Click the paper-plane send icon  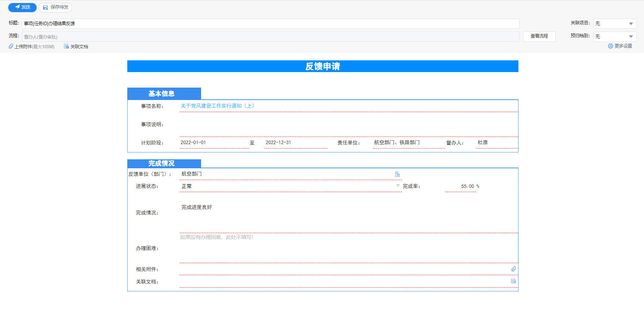(x=18, y=7)
